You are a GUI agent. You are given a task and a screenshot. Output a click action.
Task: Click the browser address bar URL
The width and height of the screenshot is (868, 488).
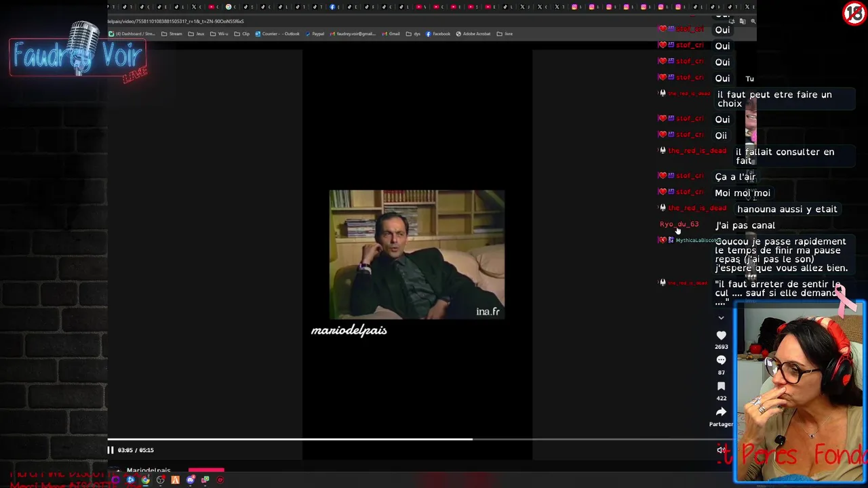coord(176,21)
